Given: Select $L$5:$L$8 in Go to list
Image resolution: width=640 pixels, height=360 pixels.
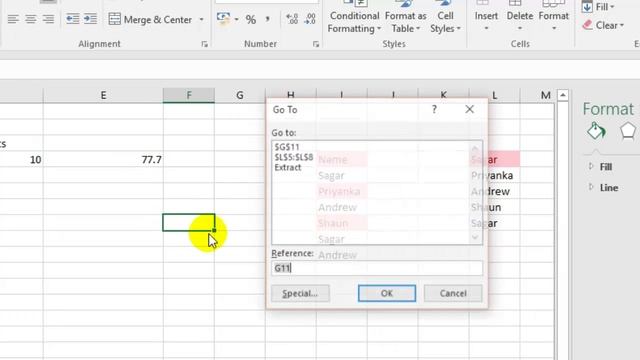Looking at the screenshot, I should [x=294, y=157].
